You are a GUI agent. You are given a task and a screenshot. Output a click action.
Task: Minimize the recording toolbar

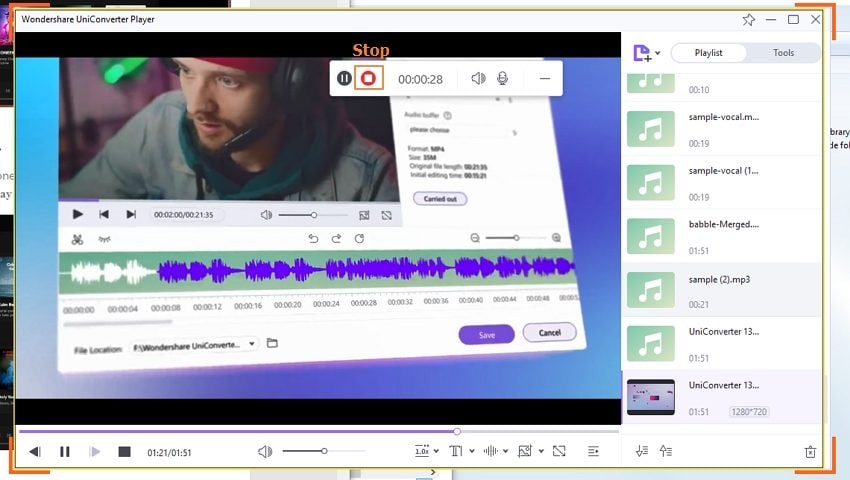tap(545, 79)
